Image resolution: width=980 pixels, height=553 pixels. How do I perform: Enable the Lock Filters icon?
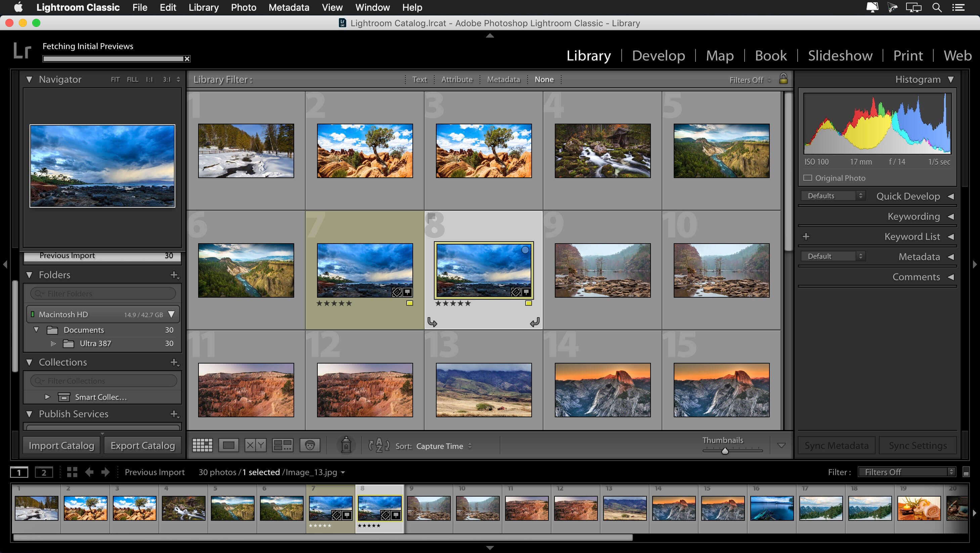click(783, 79)
